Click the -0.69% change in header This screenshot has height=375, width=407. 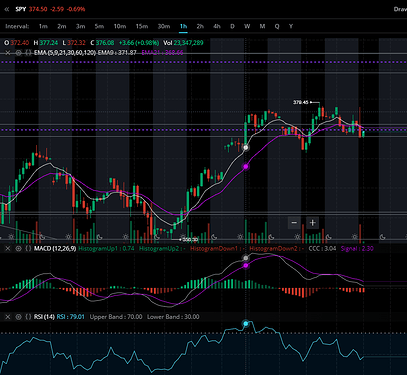tap(76, 9)
